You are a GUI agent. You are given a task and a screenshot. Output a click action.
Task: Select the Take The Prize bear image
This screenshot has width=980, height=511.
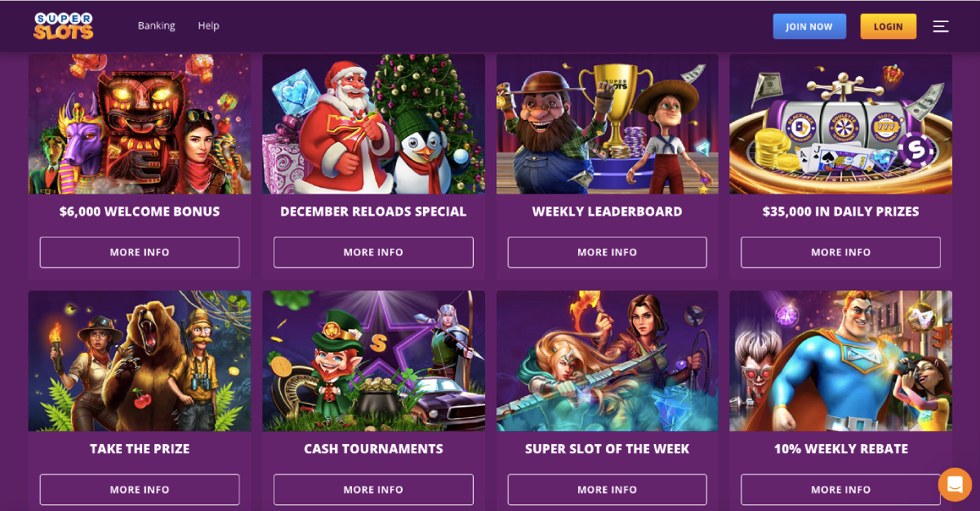click(140, 361)
